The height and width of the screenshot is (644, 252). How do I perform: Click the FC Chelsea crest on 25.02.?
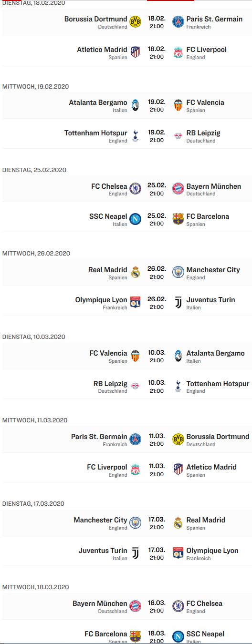coord(136,188)
